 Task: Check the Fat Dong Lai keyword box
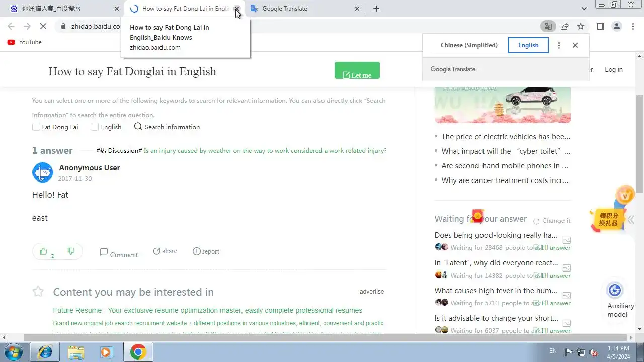(x=36, y=127)
